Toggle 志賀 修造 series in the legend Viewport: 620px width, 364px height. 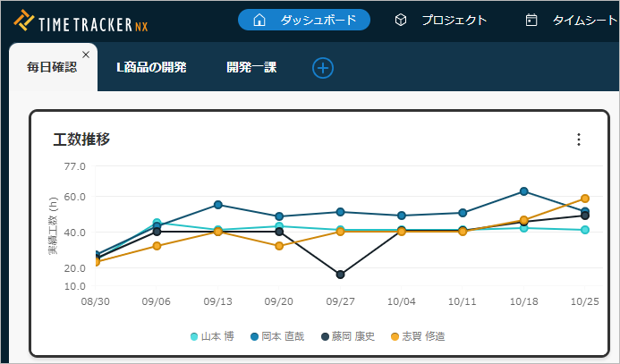[417, 336]
